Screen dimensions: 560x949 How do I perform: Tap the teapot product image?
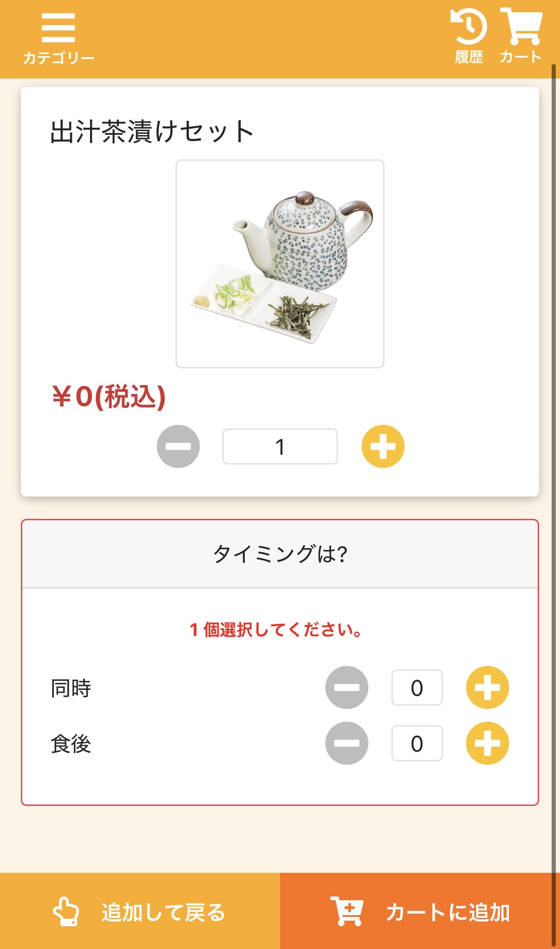click(x=280, y=264)
